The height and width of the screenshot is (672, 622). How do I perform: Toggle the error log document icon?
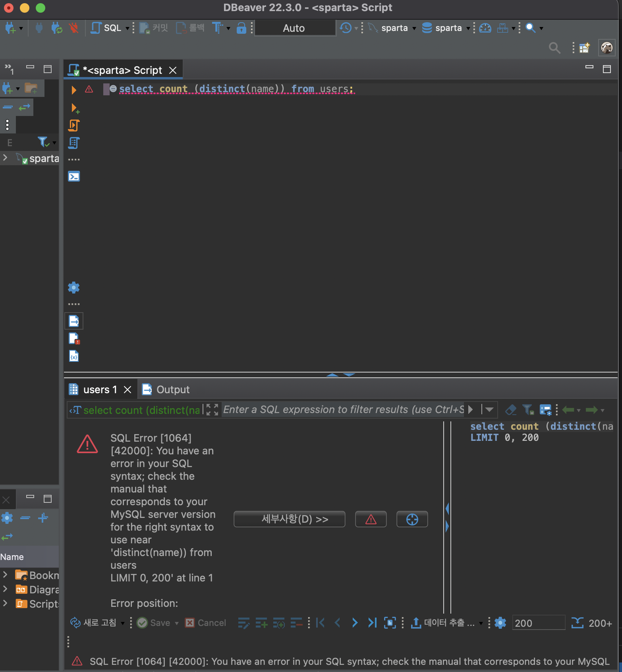pyautogui.click(x=74, y=338)
